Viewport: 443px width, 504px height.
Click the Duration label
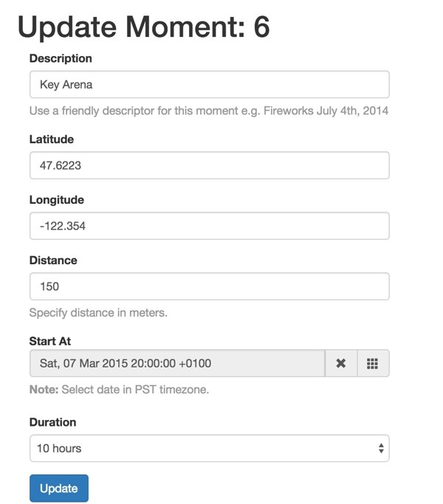click(52, 422)
